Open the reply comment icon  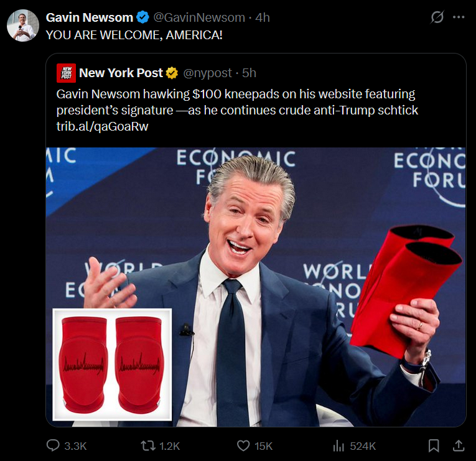[x=53, y=445]
